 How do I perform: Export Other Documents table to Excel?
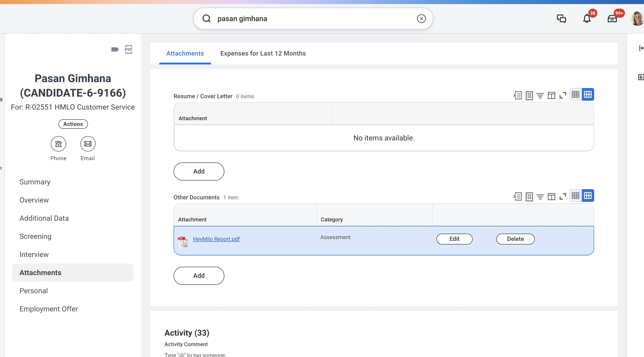pyautogui.click(x=518, y=196)
